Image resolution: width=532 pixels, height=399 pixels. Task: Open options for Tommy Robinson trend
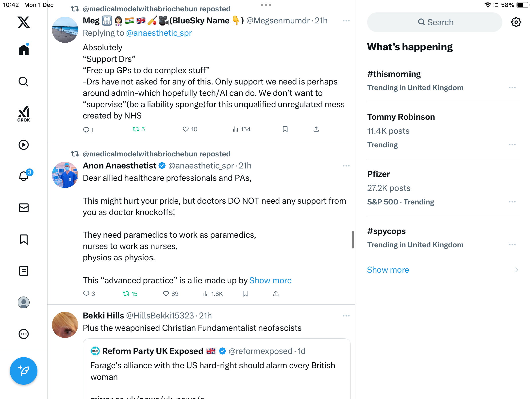tap(512, 145)
